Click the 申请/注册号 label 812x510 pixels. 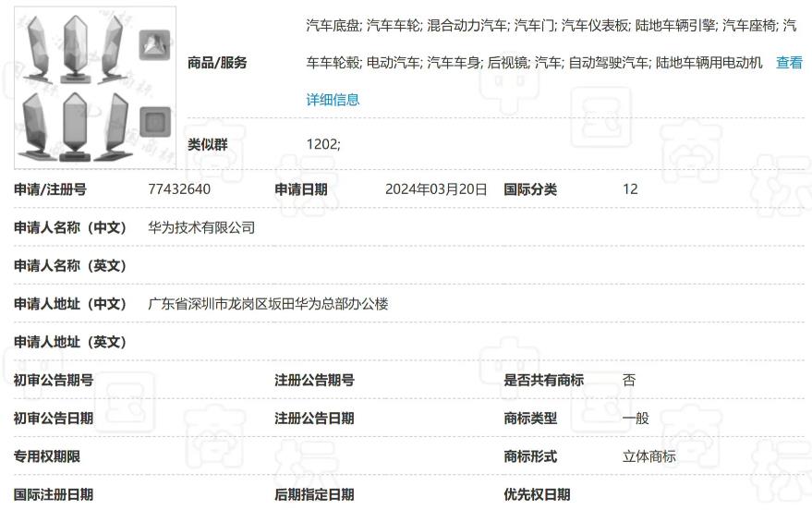click(50, 189)
